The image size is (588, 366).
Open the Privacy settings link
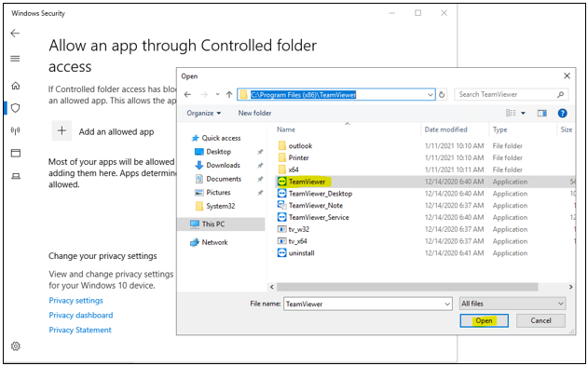75,301
